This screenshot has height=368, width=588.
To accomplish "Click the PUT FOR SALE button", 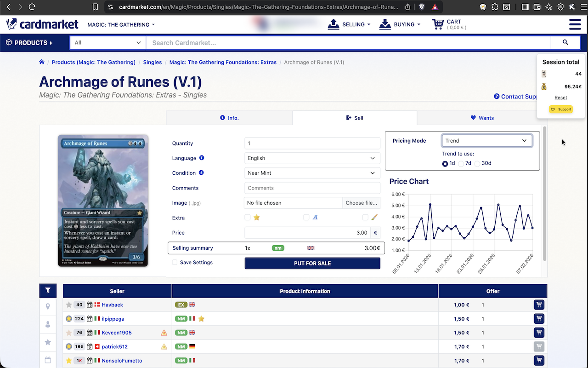I will (312, 263).
